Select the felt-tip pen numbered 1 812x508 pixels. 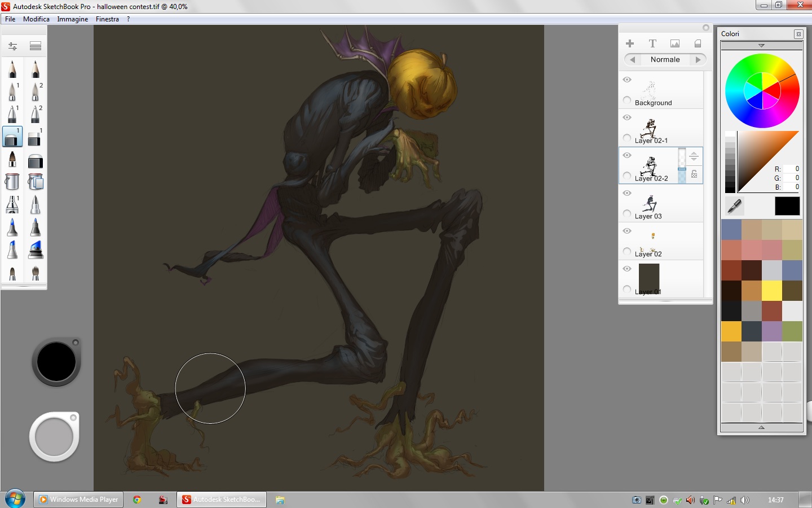(12, 204)
